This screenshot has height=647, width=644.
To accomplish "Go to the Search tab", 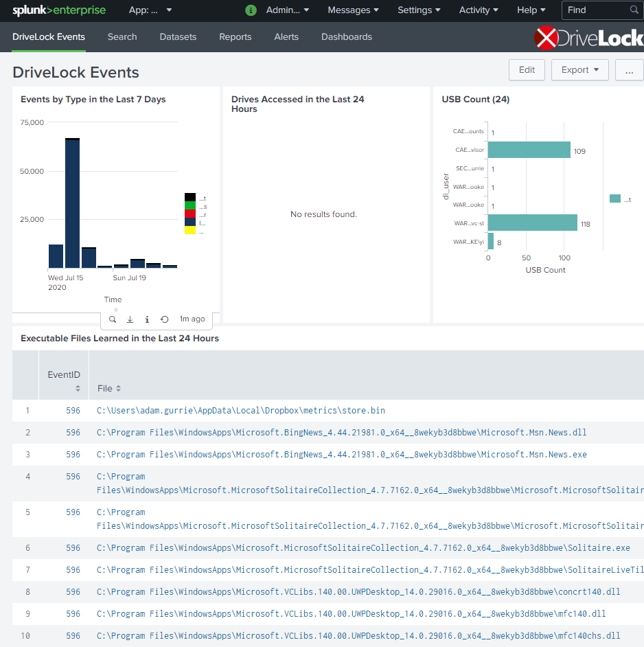I will point(122,37).
